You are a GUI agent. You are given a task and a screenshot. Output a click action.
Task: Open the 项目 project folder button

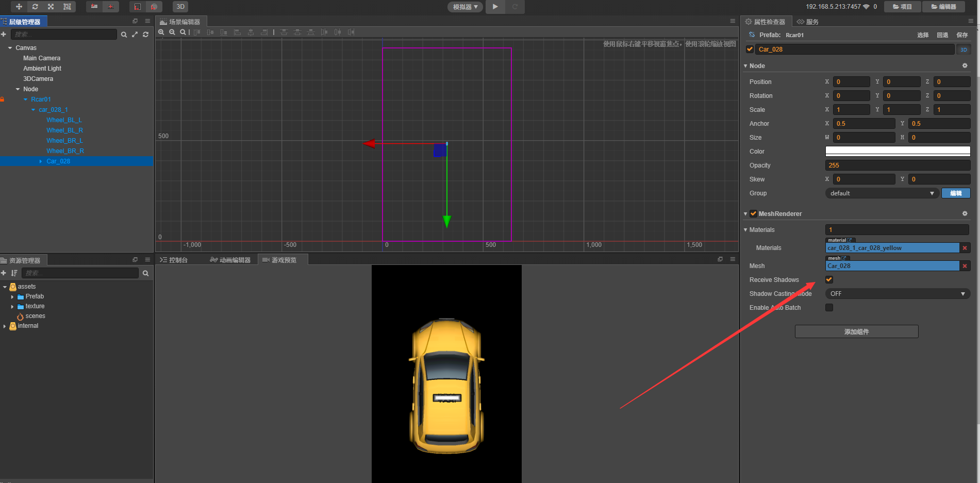(x=902, y=7)
